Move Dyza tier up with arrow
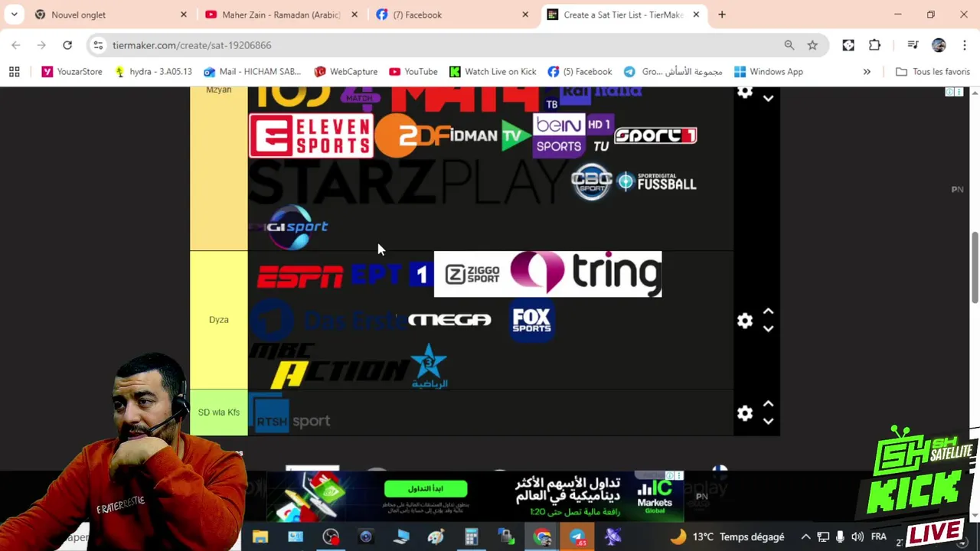The height and width of the screenshot is (551, 980). (x=768, y=312)
